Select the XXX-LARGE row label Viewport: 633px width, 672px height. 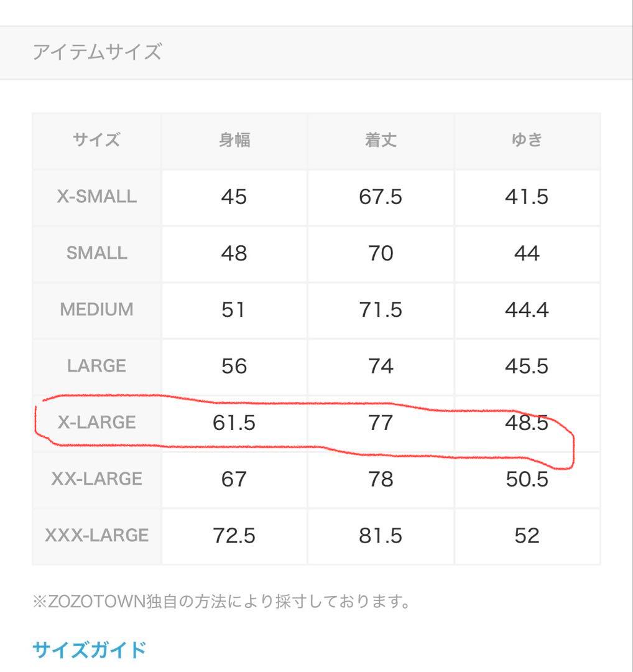coord(96,535)
